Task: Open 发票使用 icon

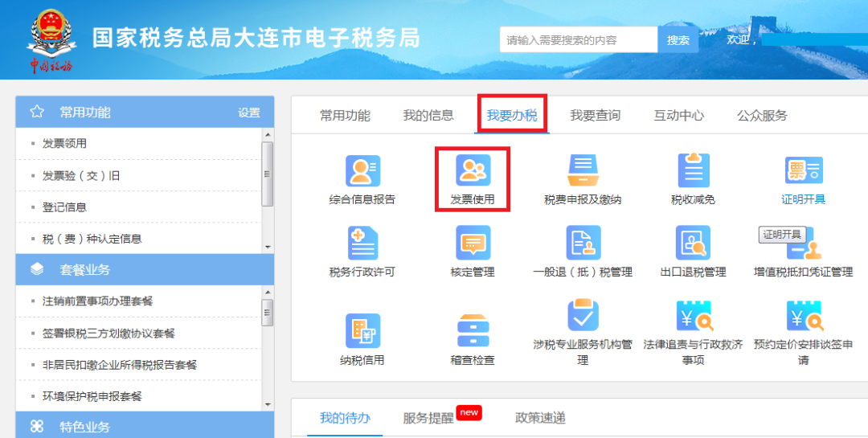Action: click(473, 170)
